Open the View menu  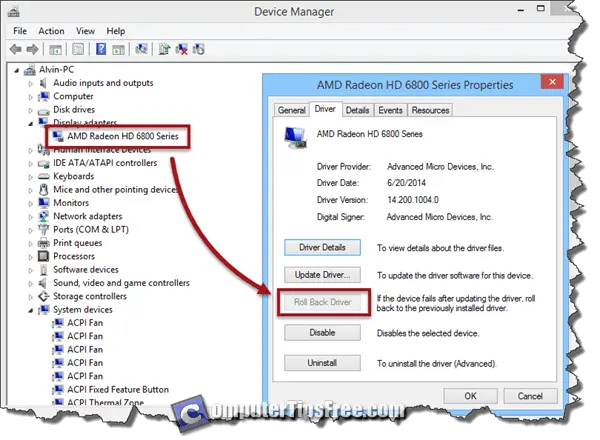(x=85, y=31)
